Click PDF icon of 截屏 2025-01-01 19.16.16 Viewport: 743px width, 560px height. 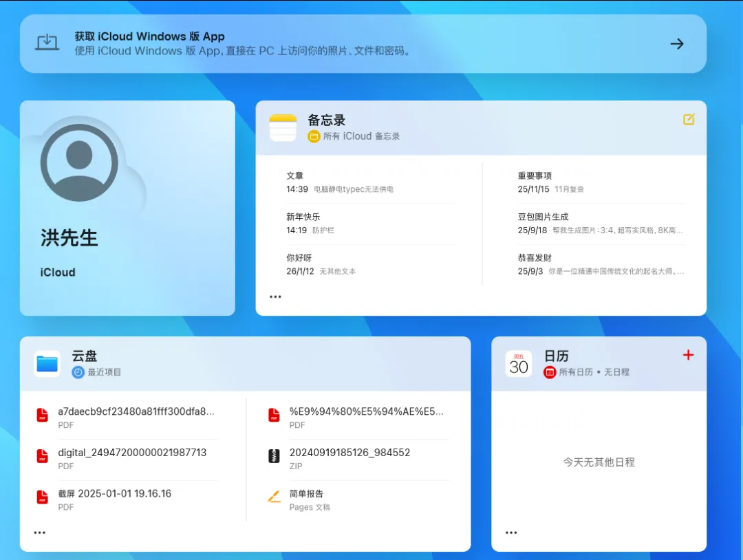pyautogui.click(x=43, y=497)
